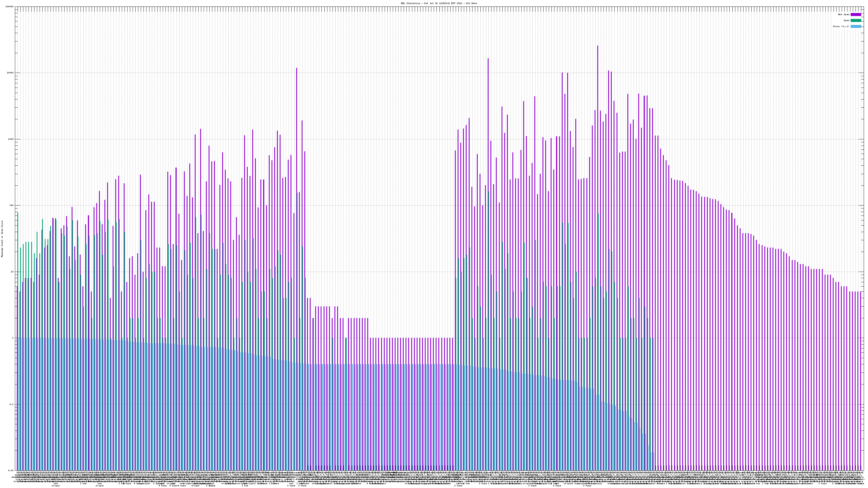Click the first blue score bar at left
This screenshot has width=868, height=488.
19,404
